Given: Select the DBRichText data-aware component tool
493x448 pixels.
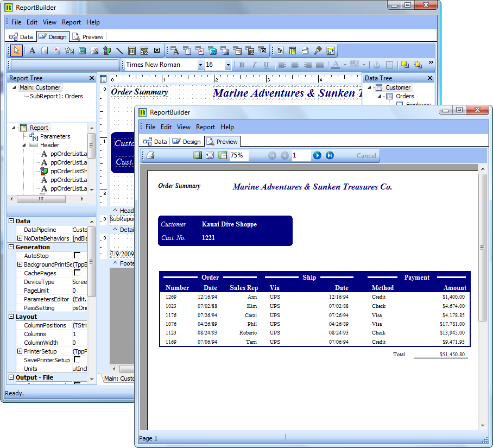Looking at the screenshot, I should [x=200, y=51].
